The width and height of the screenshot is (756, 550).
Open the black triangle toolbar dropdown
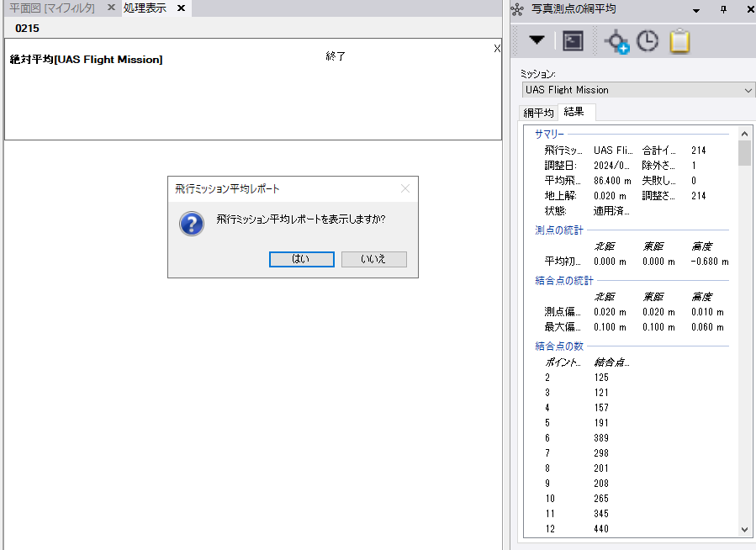click(x=537, y=41)
